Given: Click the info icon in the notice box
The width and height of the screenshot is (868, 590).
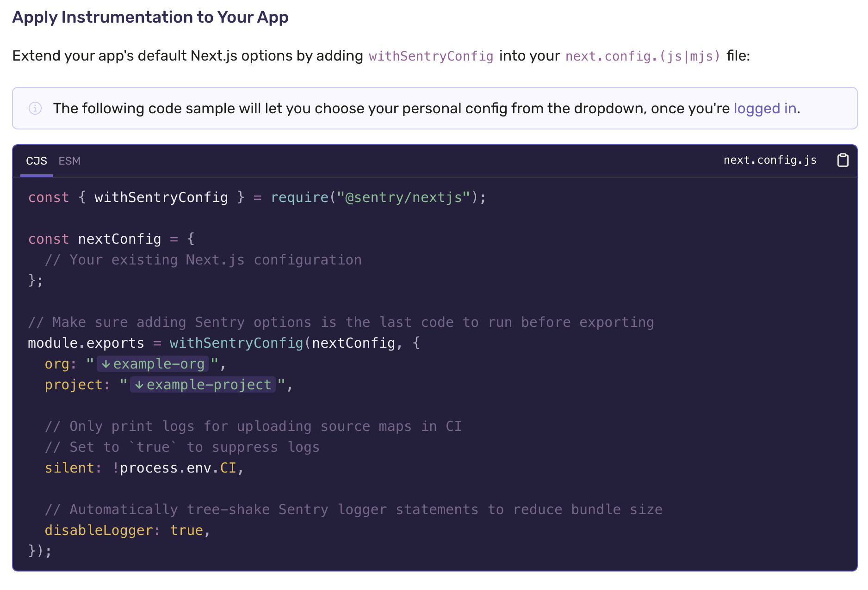Looking at the screenshot, I should tap(35, 108).
